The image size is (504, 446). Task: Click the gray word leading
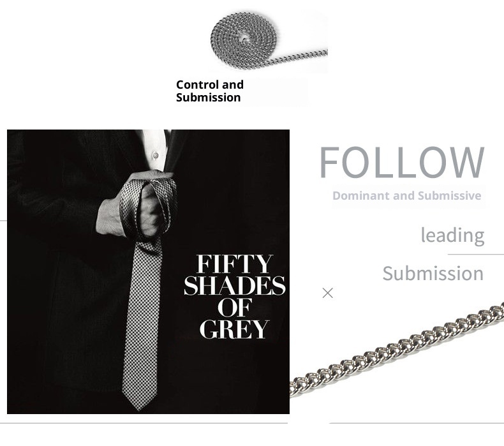(452, 235)
